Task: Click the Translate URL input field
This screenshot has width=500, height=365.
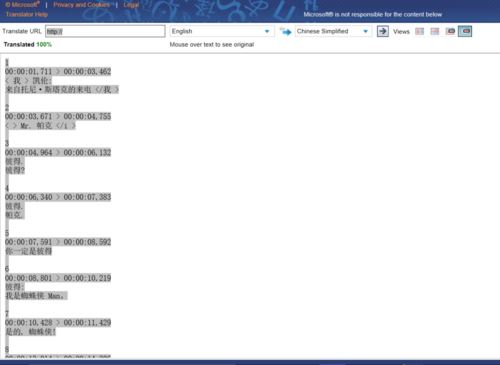Action: [105, 31]
